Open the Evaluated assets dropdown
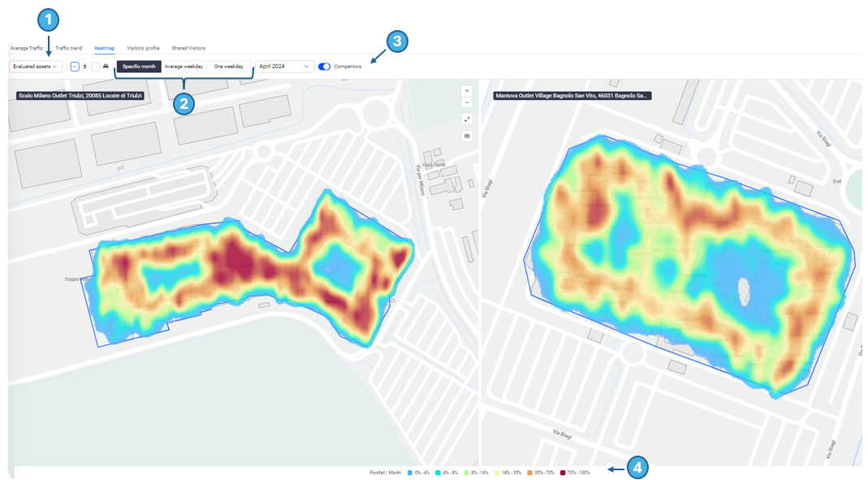This screenshot has height=480, width=868. (35, 67)
